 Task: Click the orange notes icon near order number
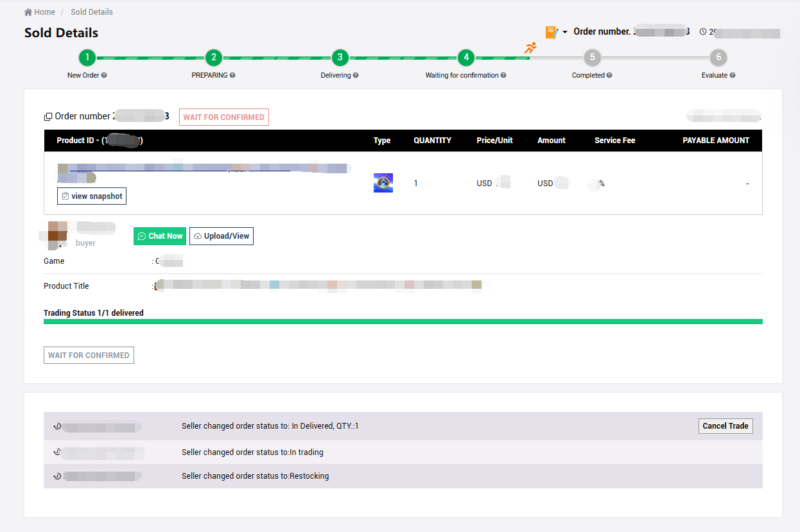551,32
